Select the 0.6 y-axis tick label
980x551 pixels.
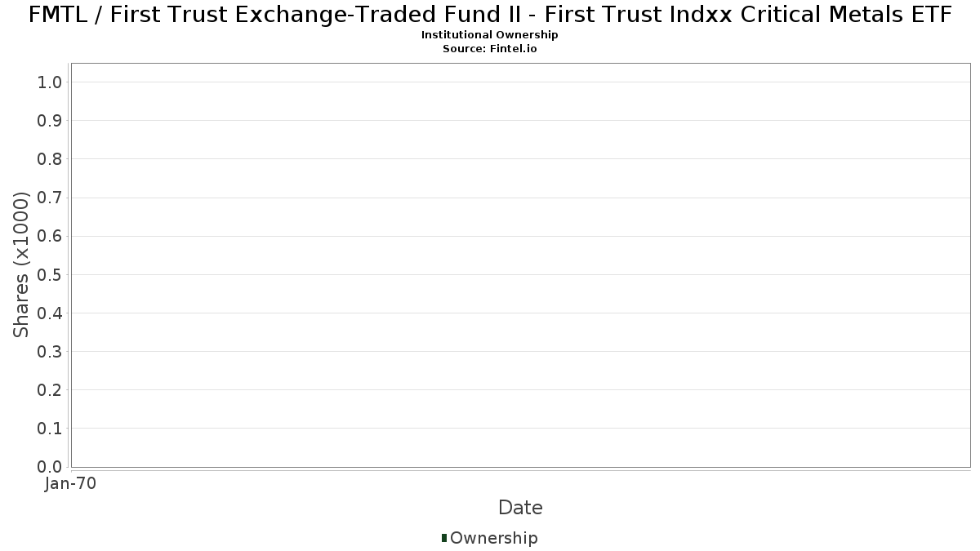(50, 236)
